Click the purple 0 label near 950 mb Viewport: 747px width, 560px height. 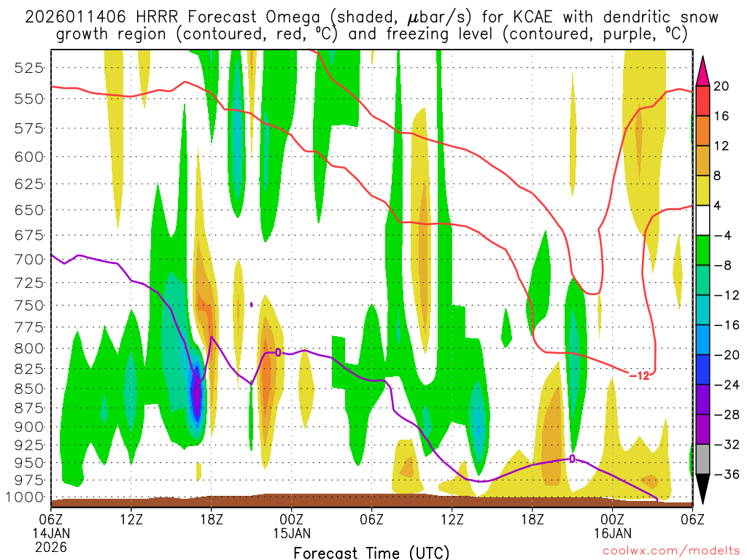click(572, 459)
